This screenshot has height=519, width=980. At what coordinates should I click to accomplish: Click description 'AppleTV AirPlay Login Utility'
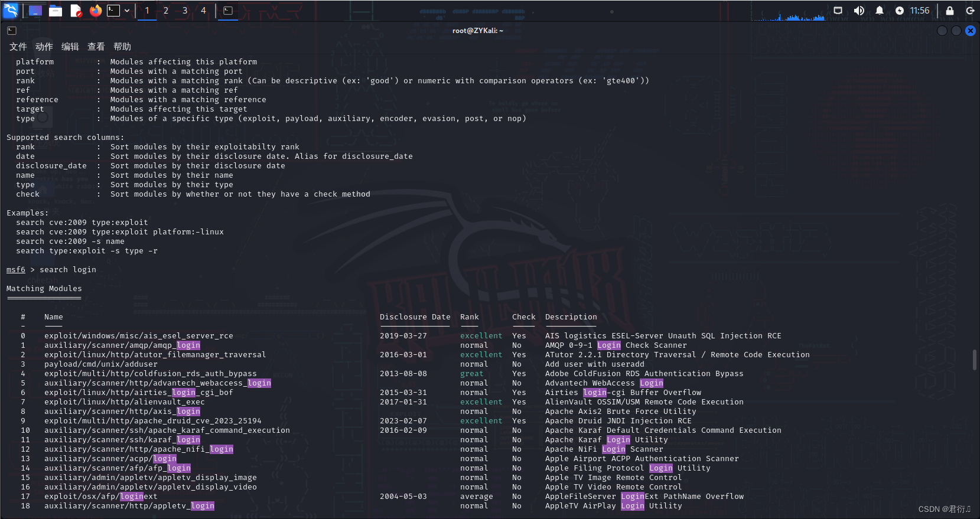point(614,506)
